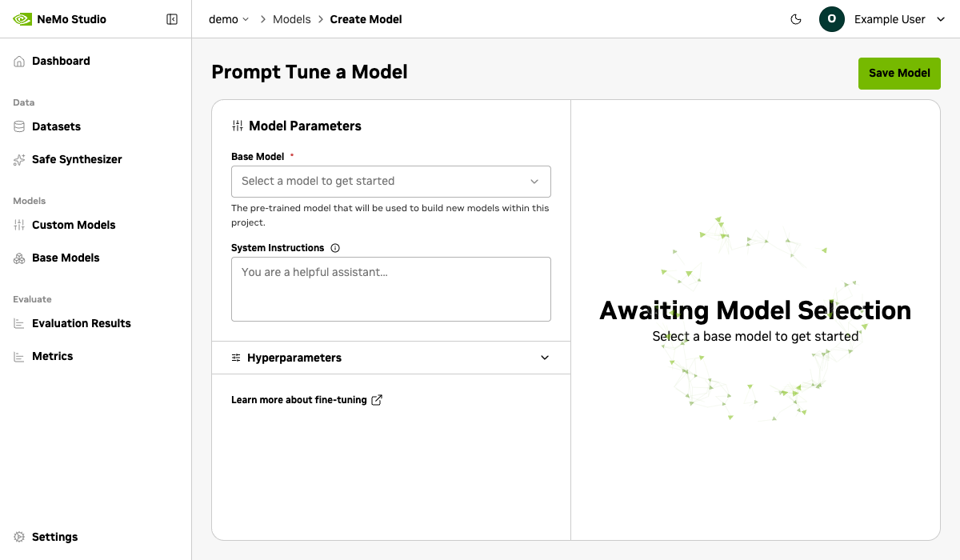Collapse the left sidebar panel
This screenshot has height=560, width=960.
pos(172,18)
